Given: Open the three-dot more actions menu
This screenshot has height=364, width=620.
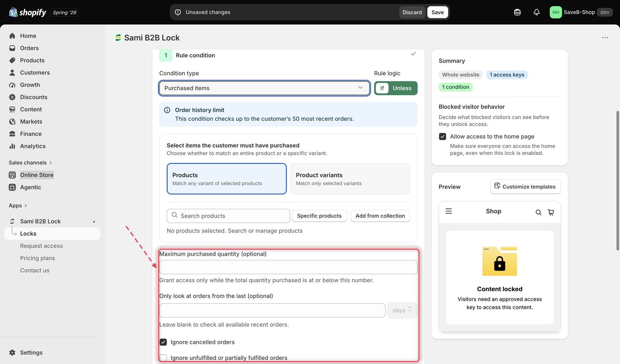Looking at the screenshot, I should coord(605,38).
